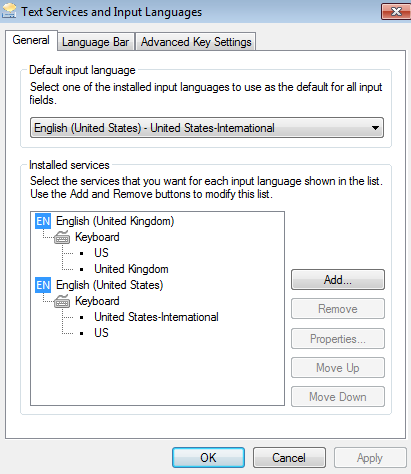Select English (United Kingdom) in the list
The image size is (411, 474).
click(115, 221)
